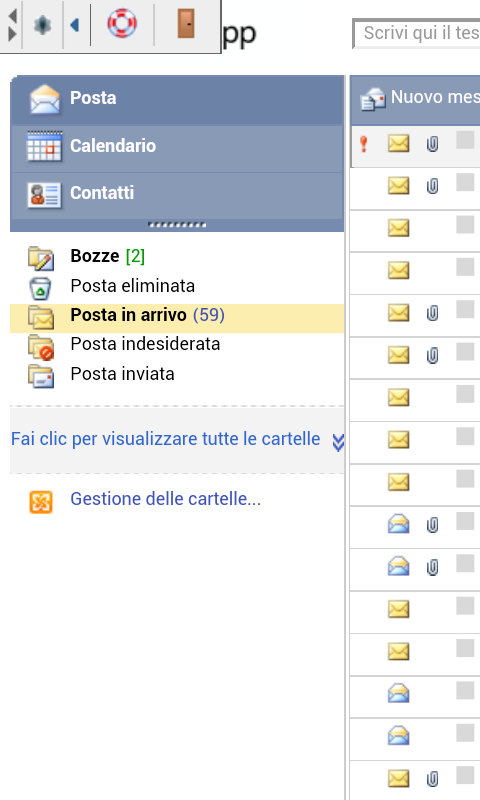Image resolution: width=480 pixels, height=800 pixels.
Task: Click the gear settings icon in the top toolbar
Action: click(42, 24)
